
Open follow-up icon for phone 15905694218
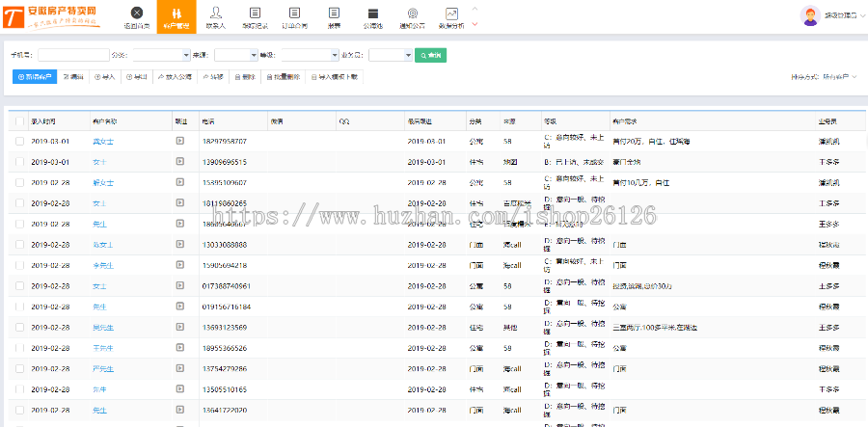(180, 265)
